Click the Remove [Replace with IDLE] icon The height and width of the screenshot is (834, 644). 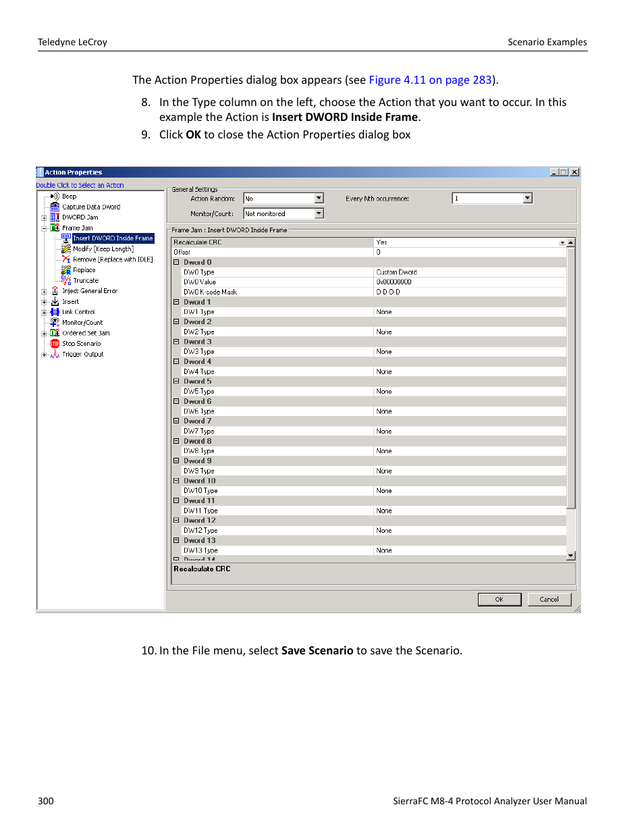66,259
